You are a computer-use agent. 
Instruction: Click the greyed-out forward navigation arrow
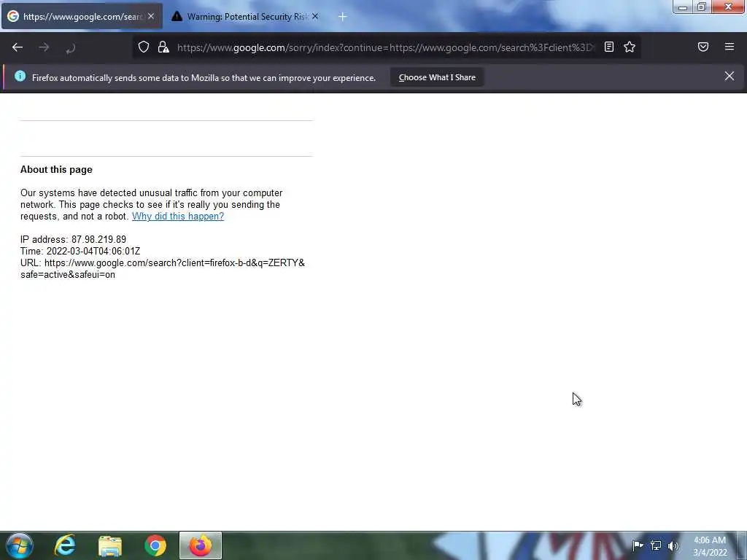pyautogui.click(x=44, y=47)
